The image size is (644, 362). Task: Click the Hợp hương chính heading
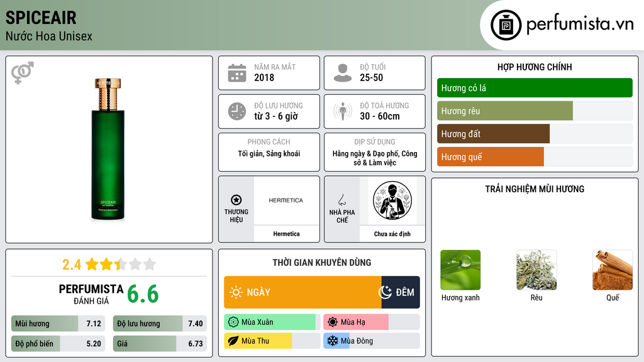coord(535,67)
